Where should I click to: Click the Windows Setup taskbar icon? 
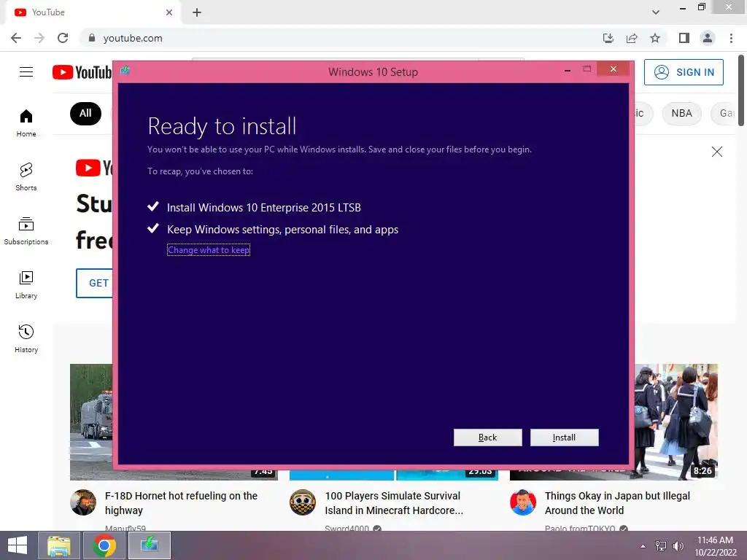pyautogui.click(x=149, y=545)
